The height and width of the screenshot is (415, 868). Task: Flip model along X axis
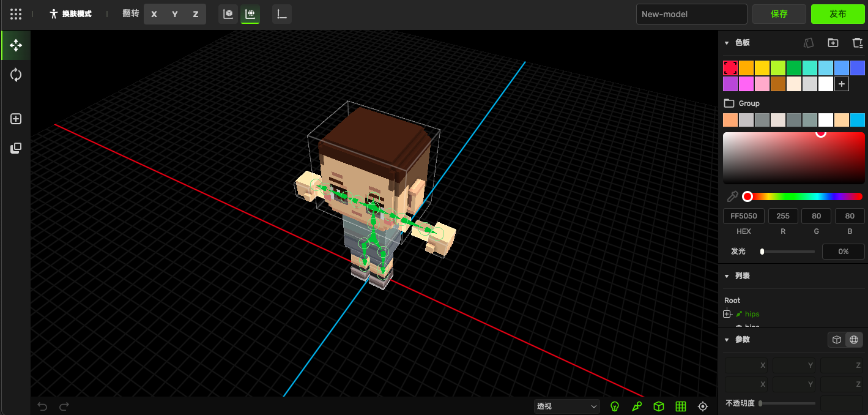[x=154, y=14]
